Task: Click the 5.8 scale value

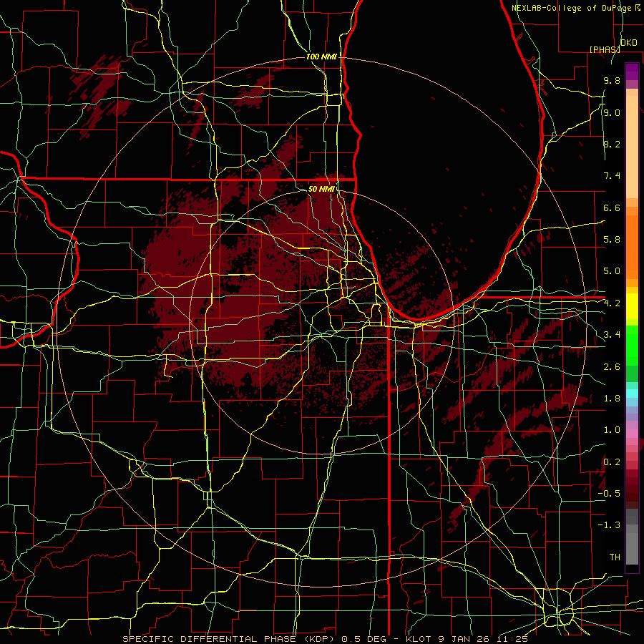Action: 612,239
